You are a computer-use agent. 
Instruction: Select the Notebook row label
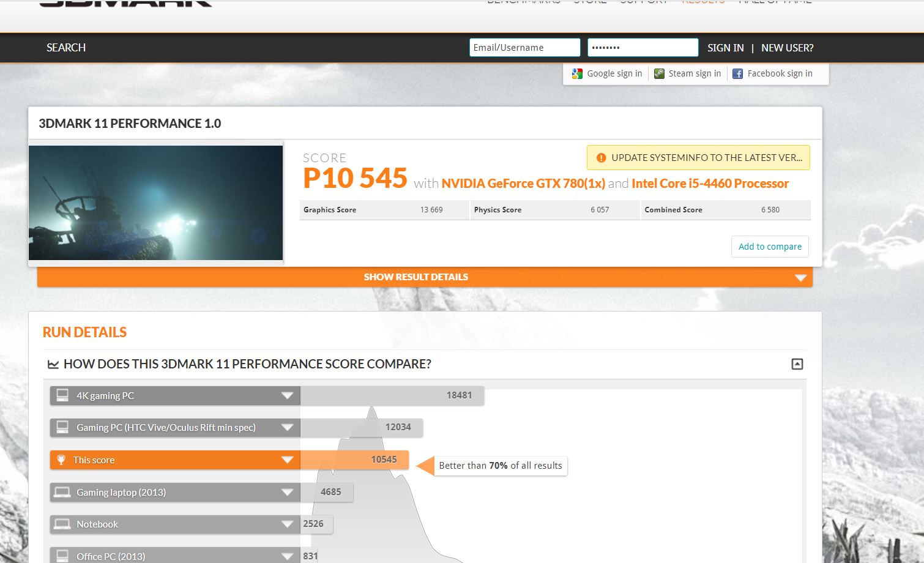pos(97,524)
